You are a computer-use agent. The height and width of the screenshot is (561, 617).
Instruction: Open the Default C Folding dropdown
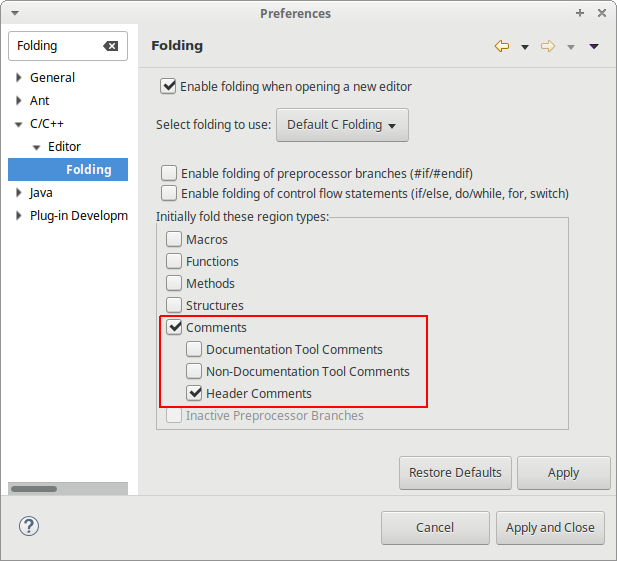click(x=342, y=125)
